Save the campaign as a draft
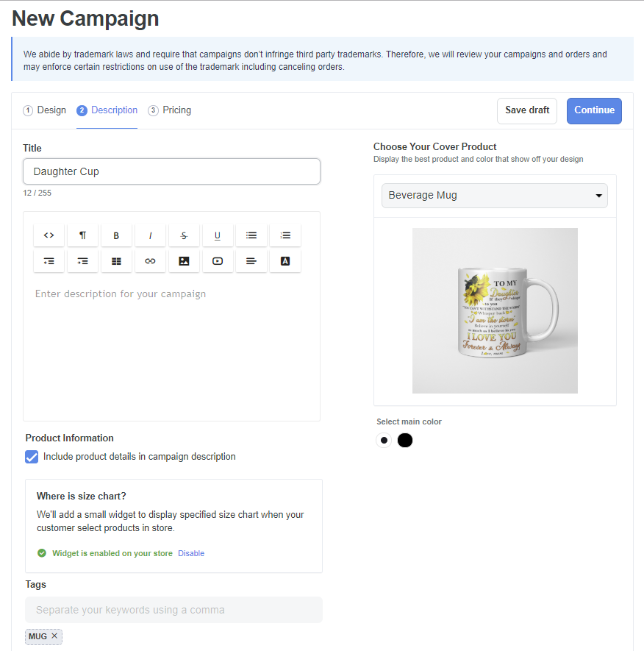 [526, 110]
